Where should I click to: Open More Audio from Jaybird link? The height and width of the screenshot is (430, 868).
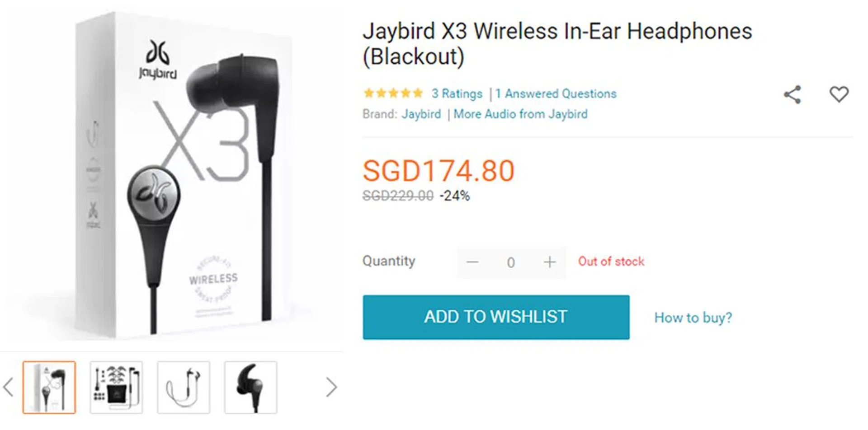(520, 114)
